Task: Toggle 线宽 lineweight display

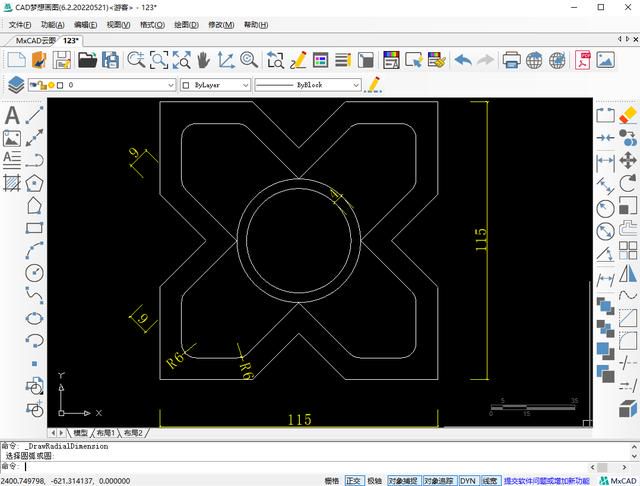Action: [x=490, y=481]
